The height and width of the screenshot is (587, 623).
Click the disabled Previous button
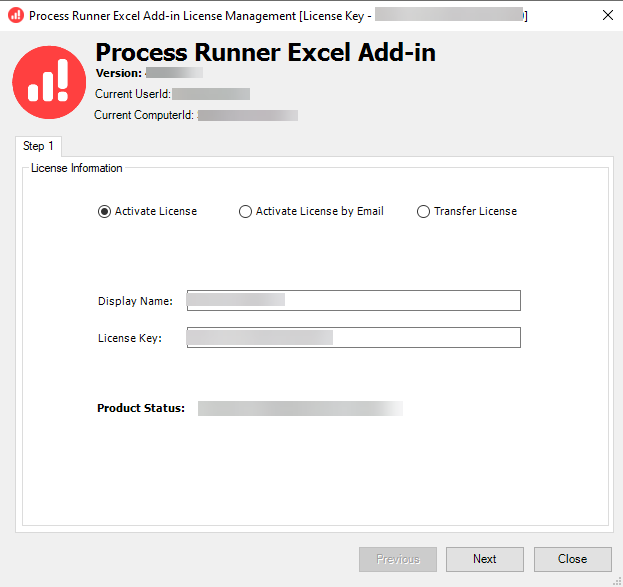coord(397,559)
